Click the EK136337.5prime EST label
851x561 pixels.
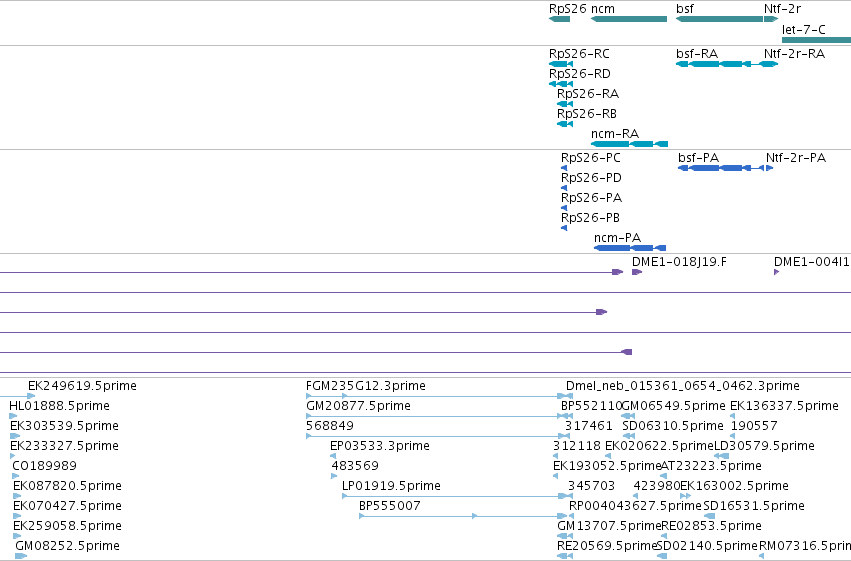(x=784, y=406)
